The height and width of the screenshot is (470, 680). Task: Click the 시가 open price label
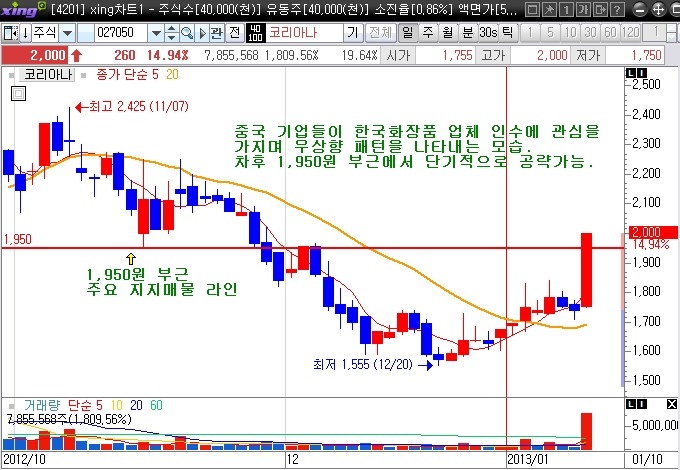(398, 55)
